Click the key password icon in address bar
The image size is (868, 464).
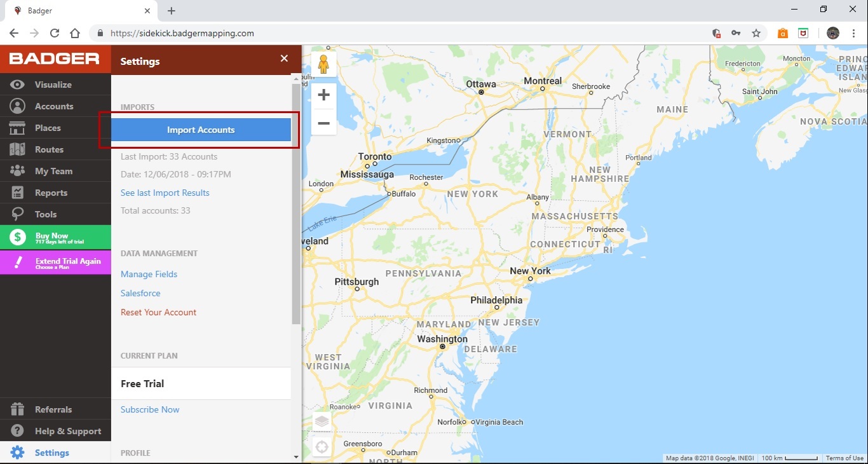(x=736, y=33)
